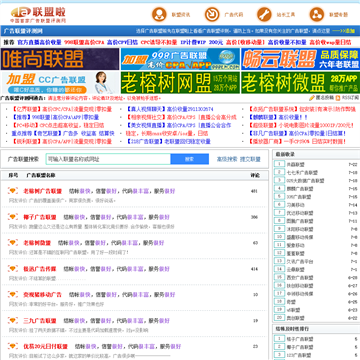Open the 联盟资讯 person icon
The image size is (360, 360).
[x=159, y=14]
